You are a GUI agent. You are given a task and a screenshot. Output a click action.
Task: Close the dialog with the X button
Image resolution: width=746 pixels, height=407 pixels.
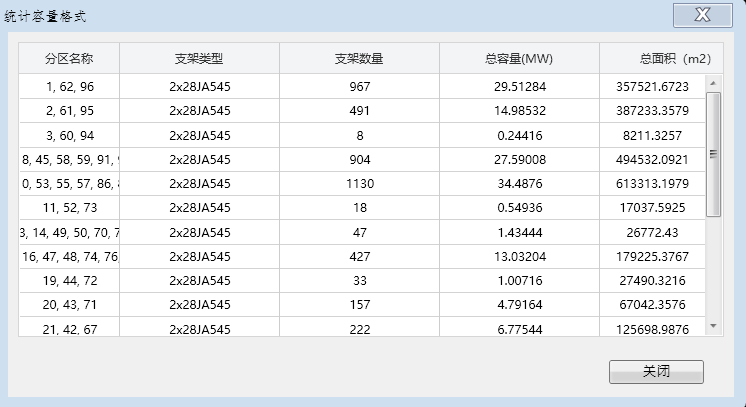701,15
